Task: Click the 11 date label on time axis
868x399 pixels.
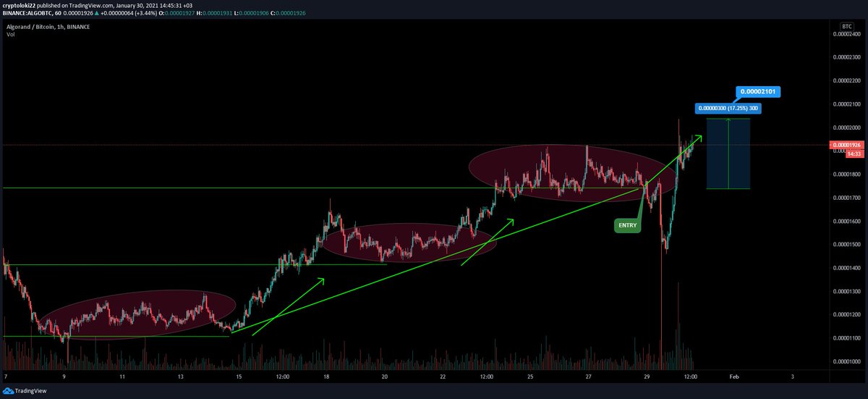Action: (122, 377)
